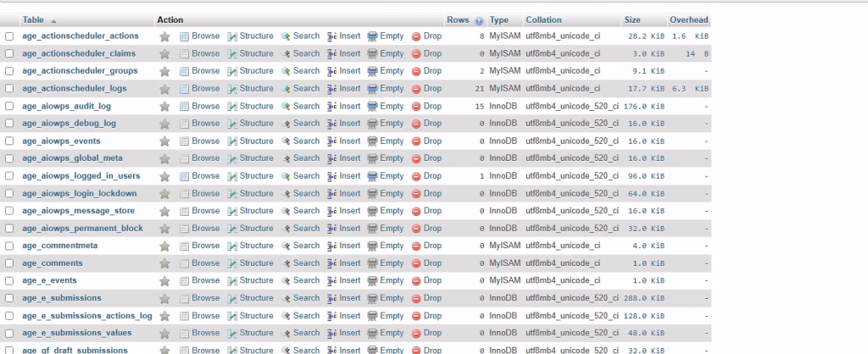868x354 pixels.
Task: Sort tables by Size column header
Action: [632, 19]
